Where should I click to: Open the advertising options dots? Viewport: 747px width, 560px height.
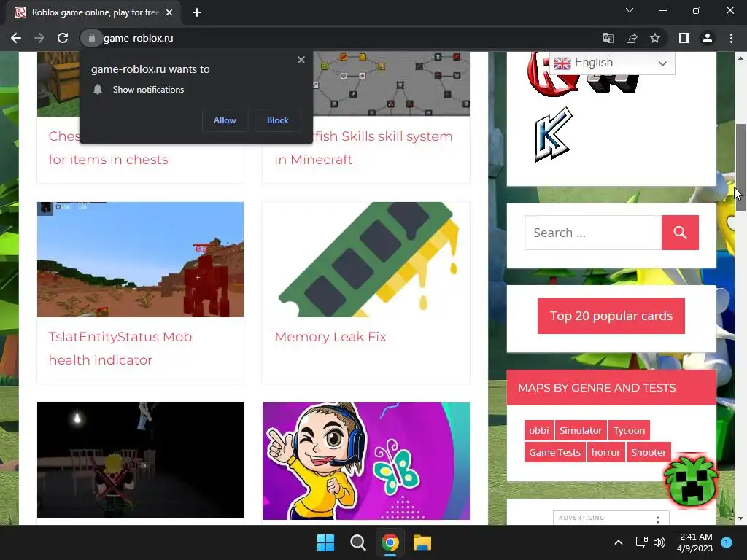click(658, 519)
